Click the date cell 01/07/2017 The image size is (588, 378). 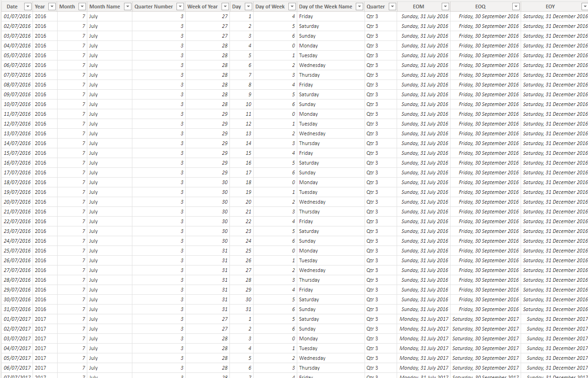[x=17, y=319]
